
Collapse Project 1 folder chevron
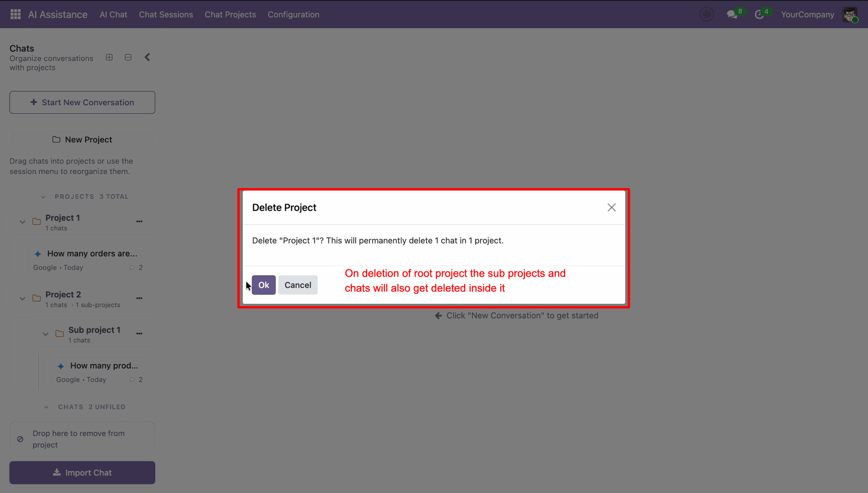pyautogui.click(x=22, y=222)
